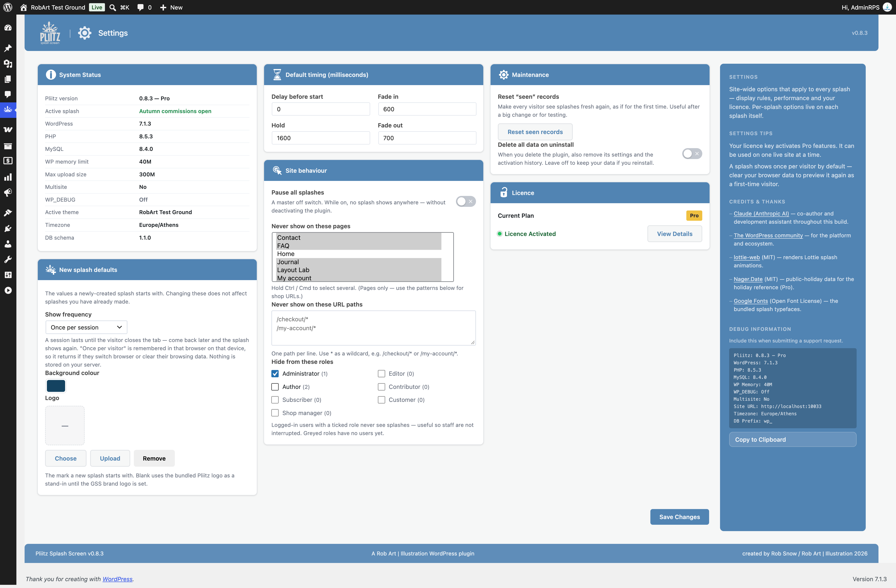
Task: Check the Shop manager role checkbox
Action: coord(275,413)
